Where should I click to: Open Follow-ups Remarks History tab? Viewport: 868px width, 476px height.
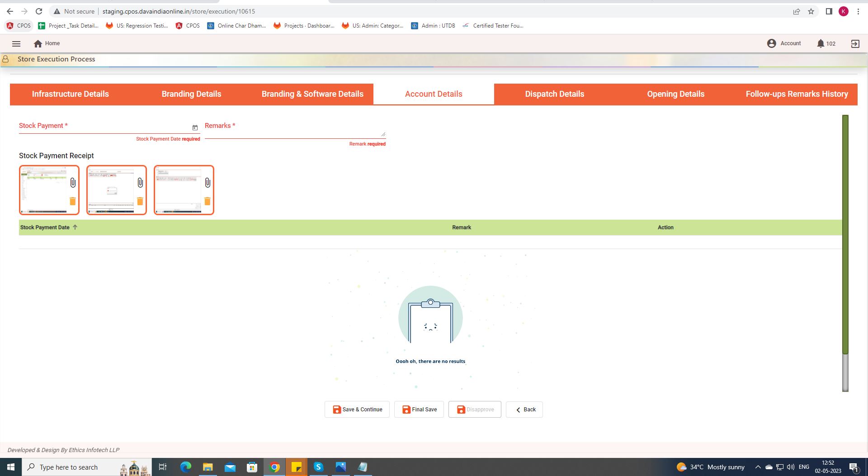[797, 94]
